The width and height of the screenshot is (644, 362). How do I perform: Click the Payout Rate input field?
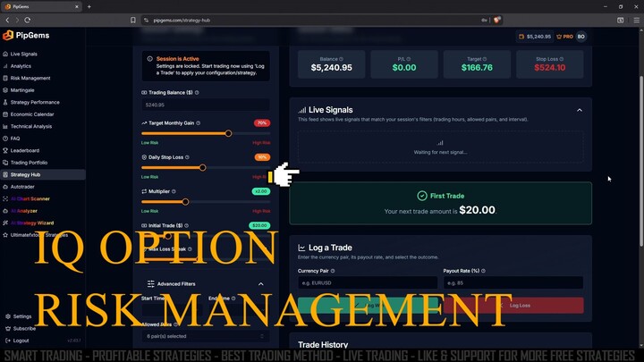click(x=513, y=282)
